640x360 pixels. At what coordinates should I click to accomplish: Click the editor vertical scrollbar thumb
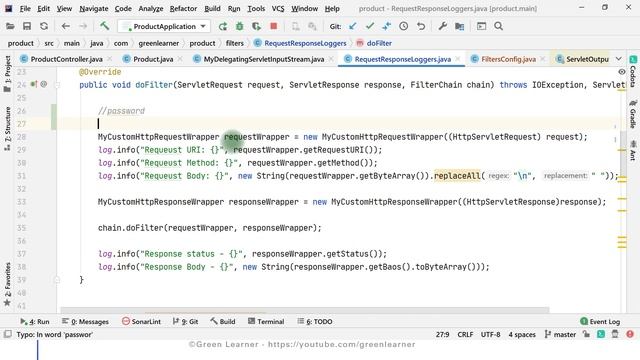pos(623,153)
